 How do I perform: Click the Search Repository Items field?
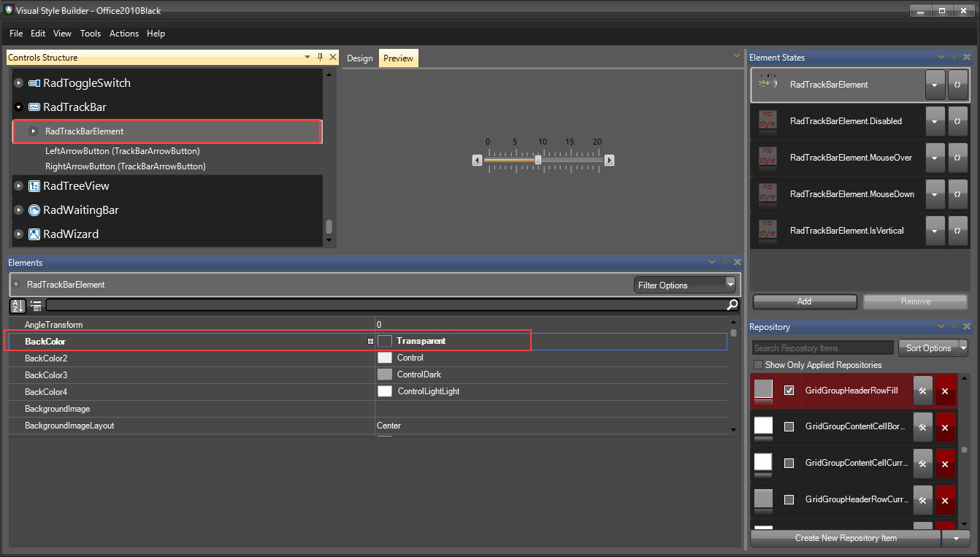(x=823, y=347)
